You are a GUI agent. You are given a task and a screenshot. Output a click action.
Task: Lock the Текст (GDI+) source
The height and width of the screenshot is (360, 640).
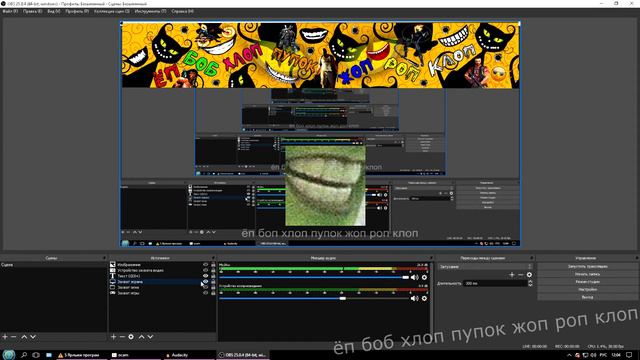(x=213, y=276)
